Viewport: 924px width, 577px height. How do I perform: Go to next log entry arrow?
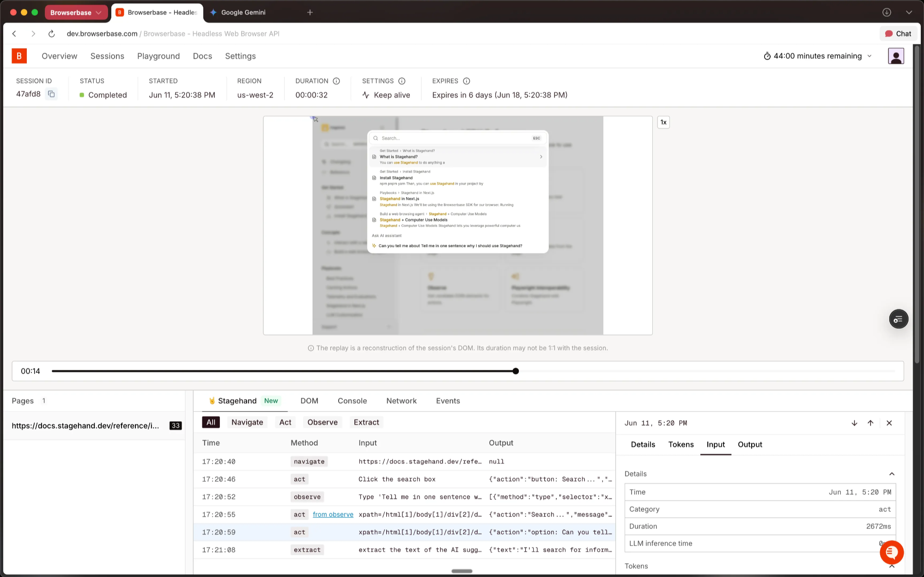[x=854, y=423]
